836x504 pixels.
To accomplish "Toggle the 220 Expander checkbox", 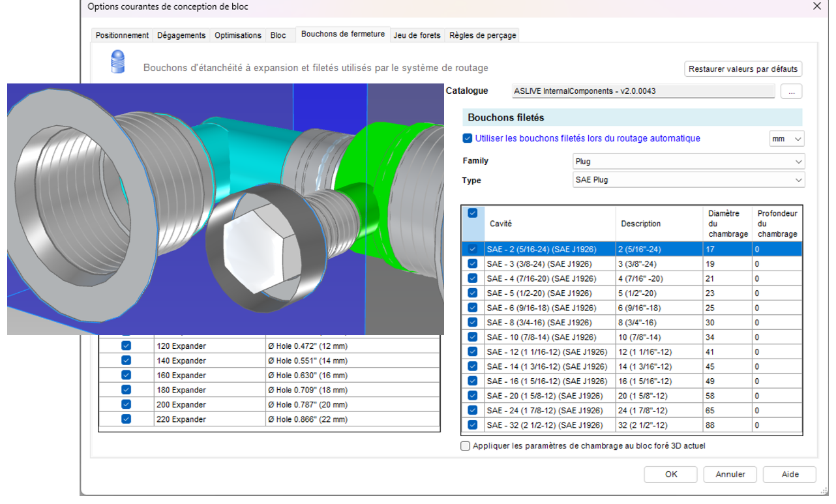I will [x=126, y=419].
